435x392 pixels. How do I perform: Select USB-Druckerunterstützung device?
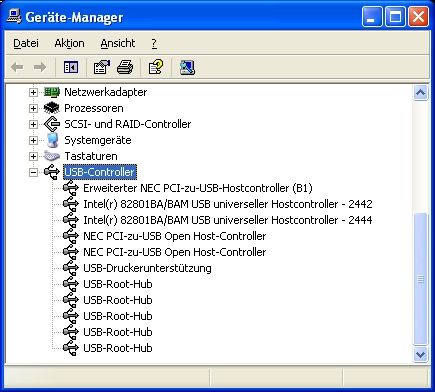coord(147,268)
